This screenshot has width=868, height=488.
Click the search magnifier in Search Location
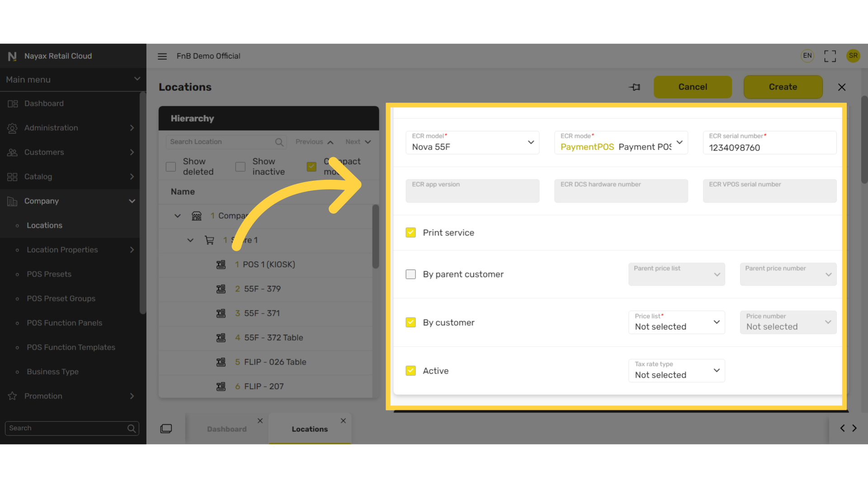[279, 142]
